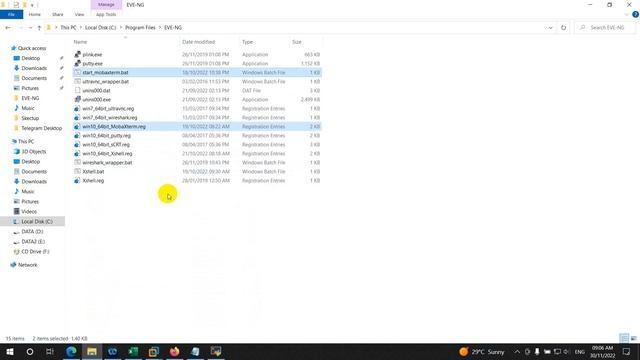Select the App Tools tab
The width and height of the screenshot is (640, 360).
(106, 14)
